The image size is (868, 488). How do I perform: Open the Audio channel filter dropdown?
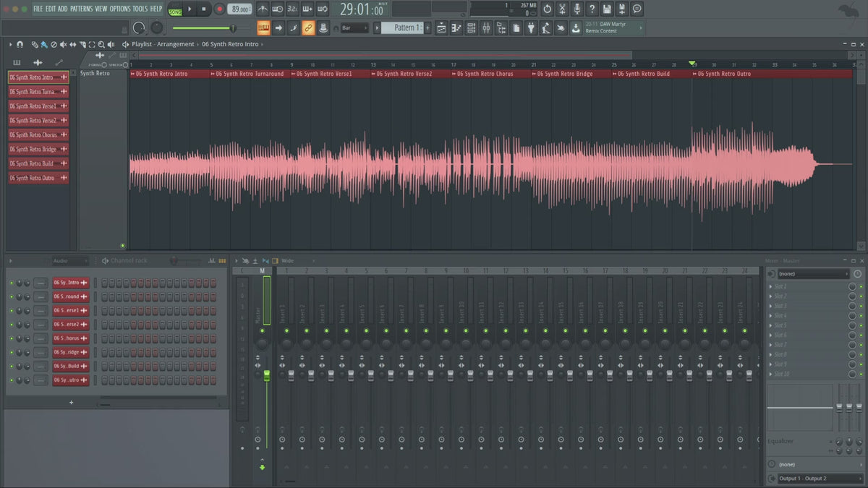[x=69, y=261]
